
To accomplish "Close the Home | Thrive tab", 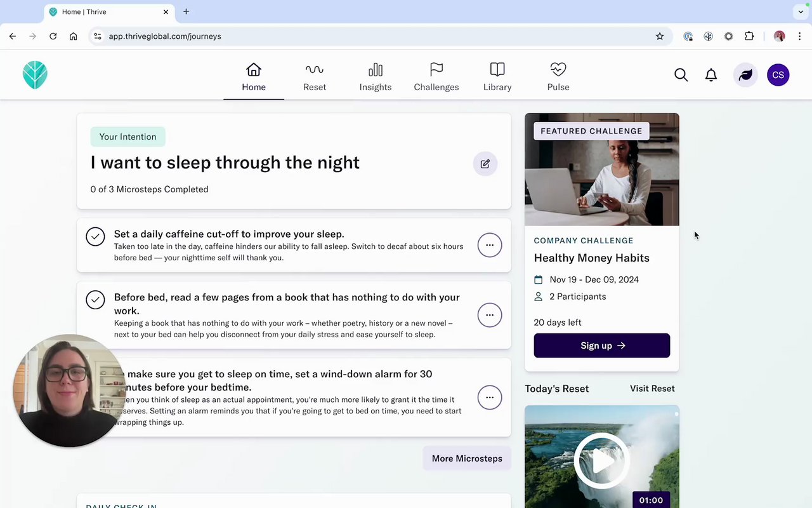I will click(x=166, y=11).
